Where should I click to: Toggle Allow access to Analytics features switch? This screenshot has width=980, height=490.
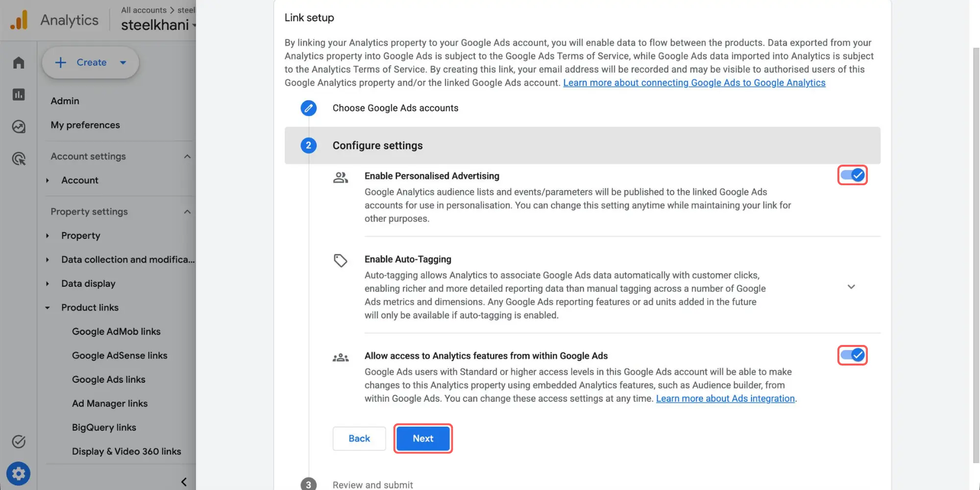click(852, 355)
